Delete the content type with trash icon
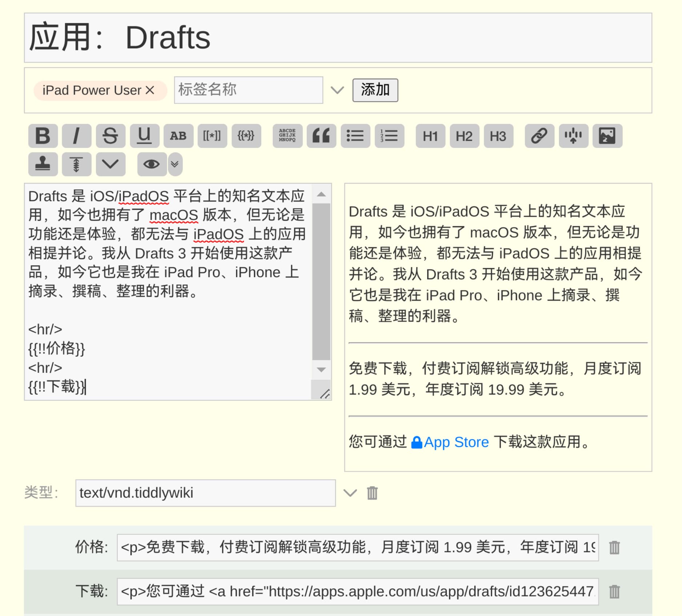 [372, 493]
